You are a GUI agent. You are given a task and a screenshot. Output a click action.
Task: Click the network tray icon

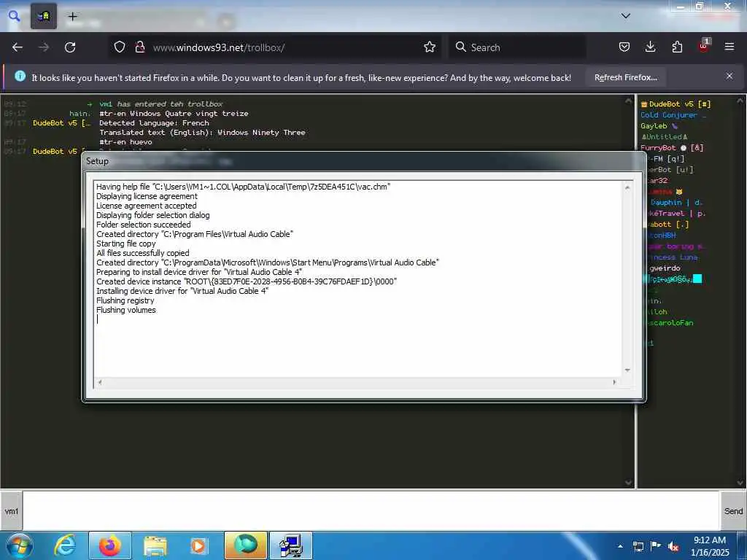tap(638, 546)
